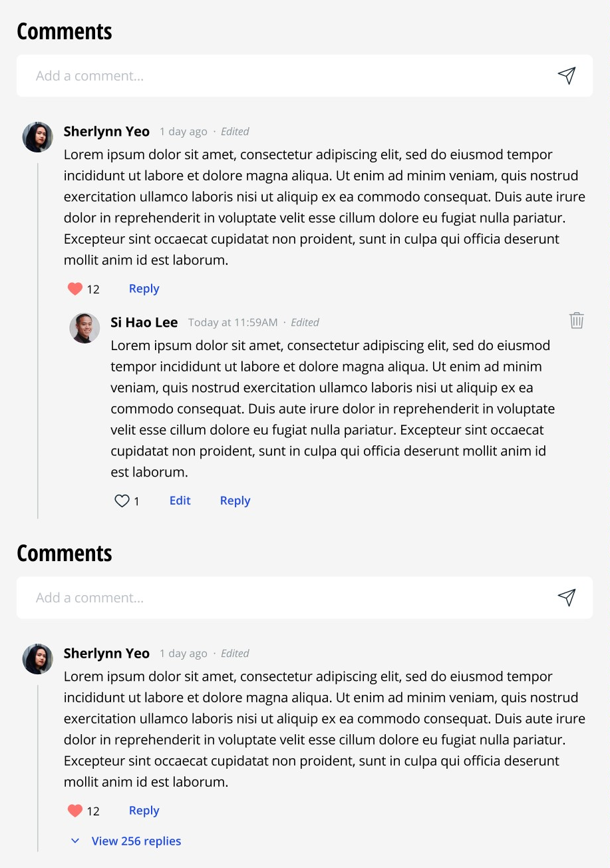Screen dimensions: 610x868
Task: Click the send icon in the bottom comment box
Action: [x=566, y=597]
